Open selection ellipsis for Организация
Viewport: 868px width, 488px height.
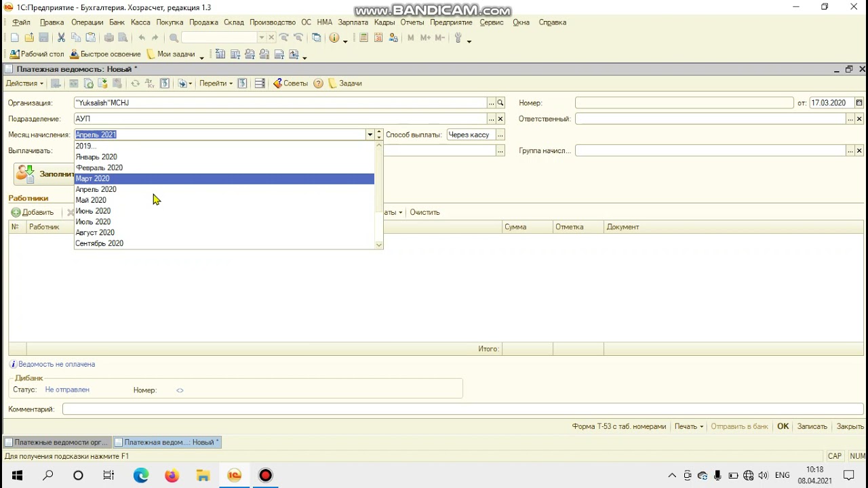pyautogui.click(x=492, y=103)
